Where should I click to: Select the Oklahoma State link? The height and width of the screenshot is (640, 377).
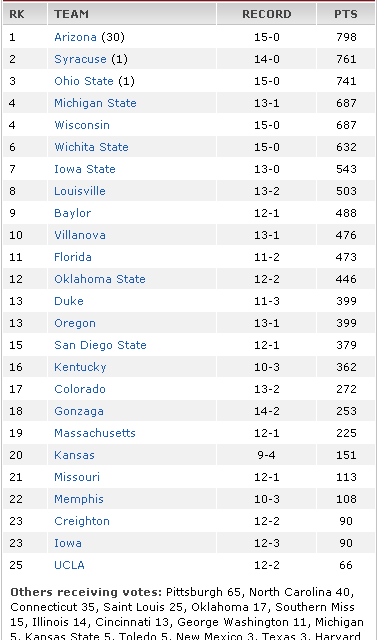coord(100,279)
